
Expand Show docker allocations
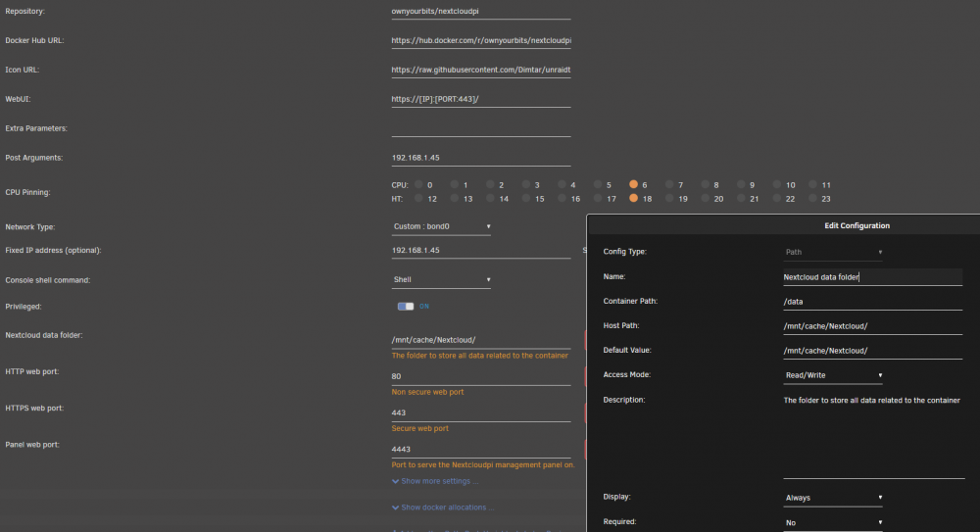click(443, 508)
